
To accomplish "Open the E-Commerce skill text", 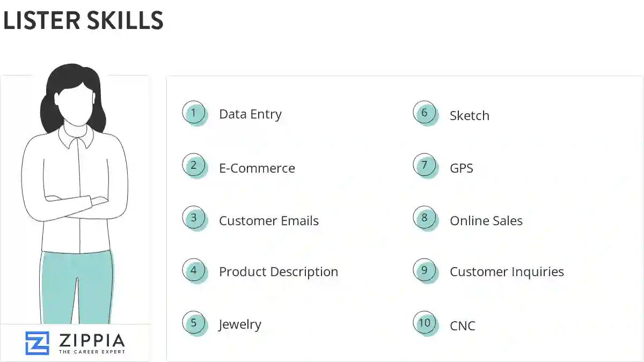I will pyautogui.click(x=257, y=168).
